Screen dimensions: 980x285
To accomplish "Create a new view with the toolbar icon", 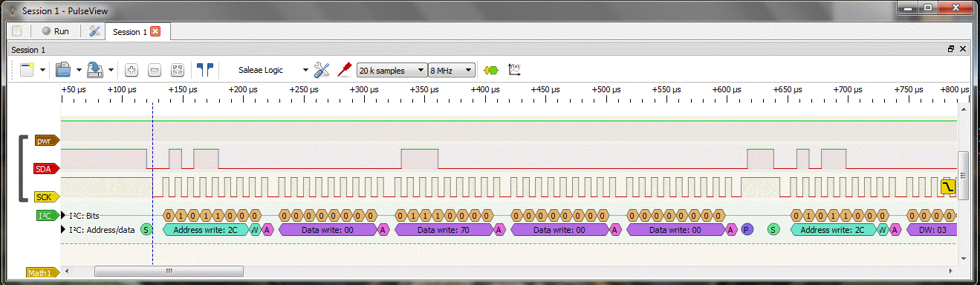I will (27, 70).
